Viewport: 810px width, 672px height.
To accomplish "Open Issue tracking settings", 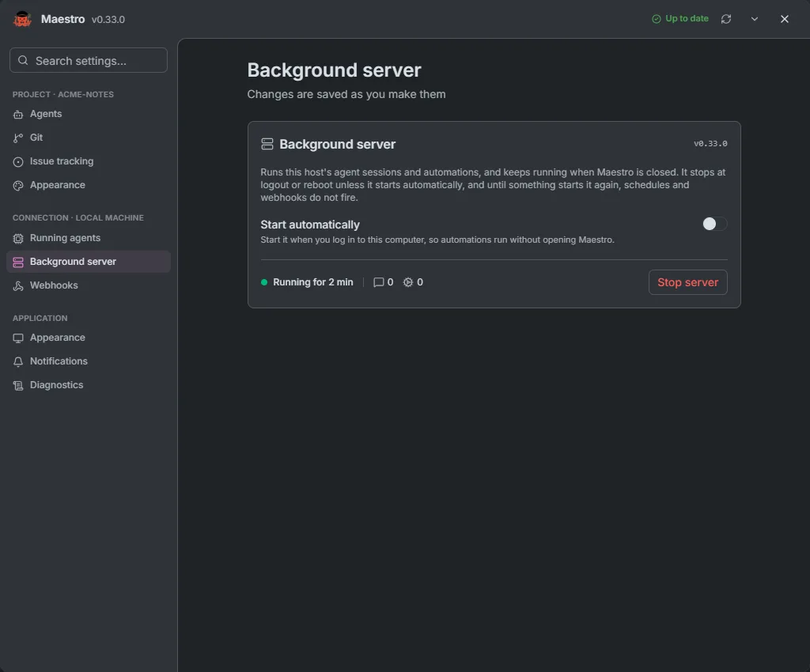I will click(89, 161).
